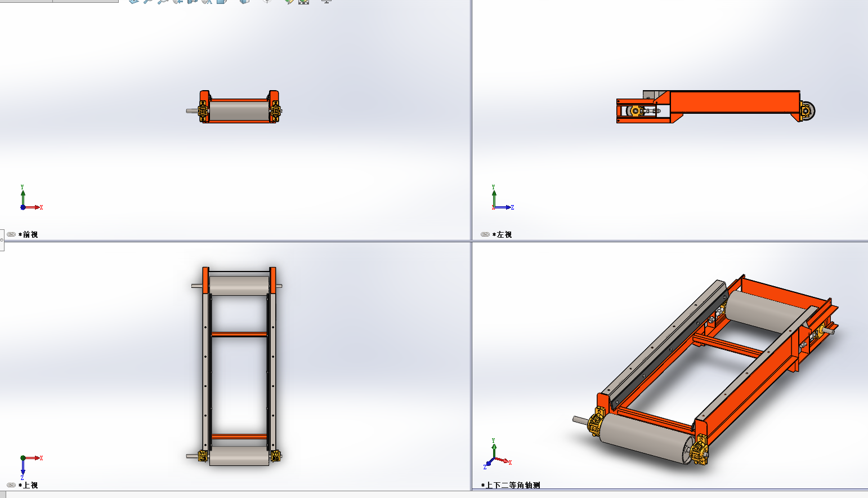The image size is (868, 498).
Task: Select the front roller in the isometric viewport
Action: (645, 438)
